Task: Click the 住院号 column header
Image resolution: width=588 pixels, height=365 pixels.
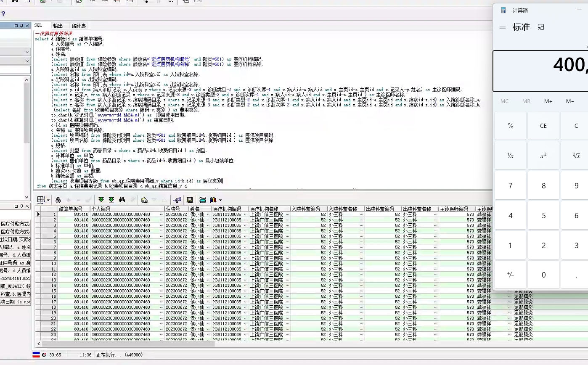Action: [x=177, y=209]
